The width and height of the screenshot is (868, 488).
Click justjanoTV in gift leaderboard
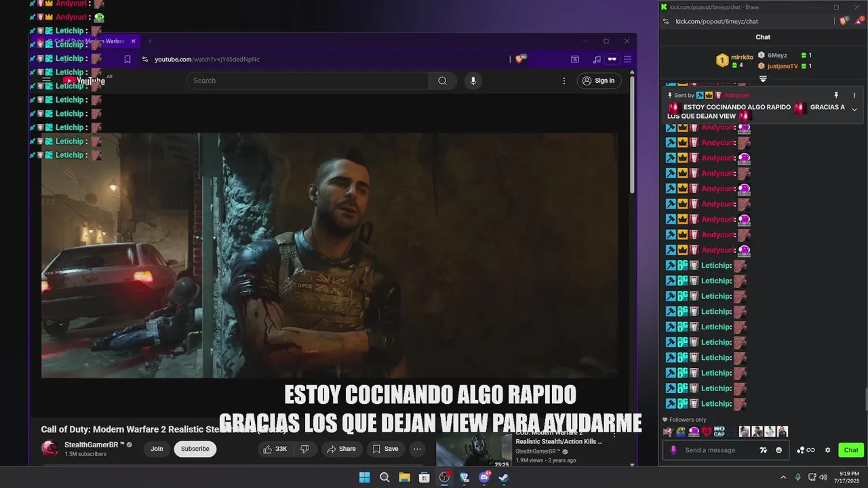pyautogui.click(x=783, y=66)
